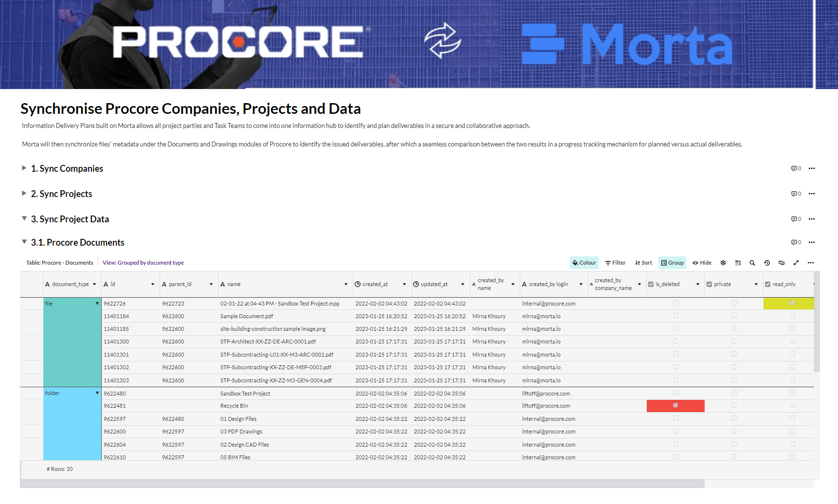The height and width of the screenshot is (504, 838).
Task: Uncheck is_deleted for the Recycle Bin row
Action: tap(675, 405)
